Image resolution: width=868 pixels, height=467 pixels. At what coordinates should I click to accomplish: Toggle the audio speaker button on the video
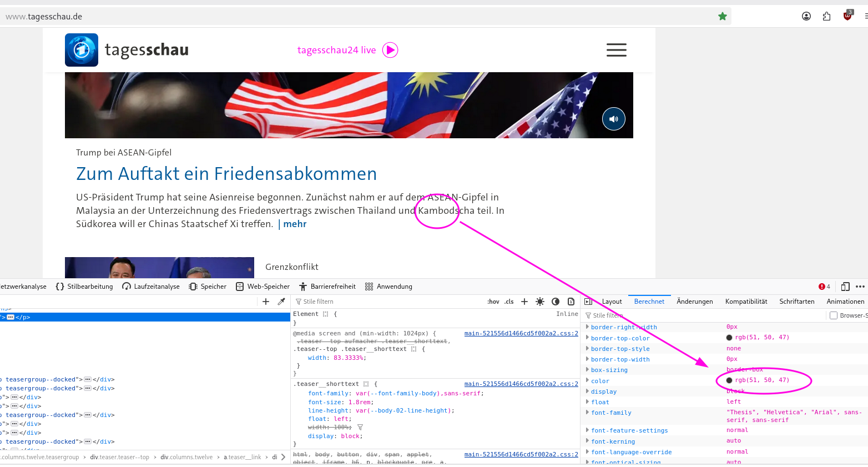pos(614,119)
